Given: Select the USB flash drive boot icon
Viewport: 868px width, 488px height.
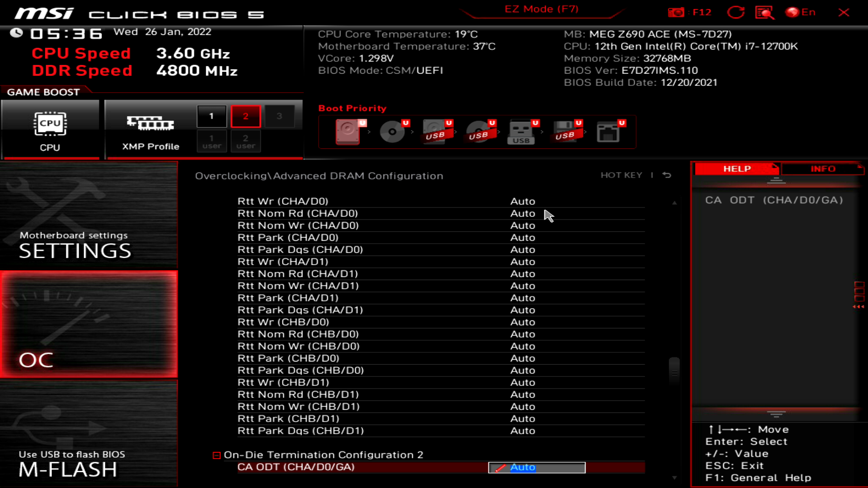Looking at the screenshot, I should tap(521, 132).
